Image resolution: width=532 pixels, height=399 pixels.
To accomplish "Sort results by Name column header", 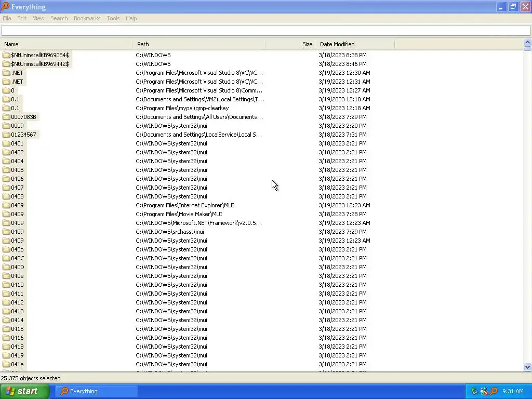I will [x=66, y=44].
